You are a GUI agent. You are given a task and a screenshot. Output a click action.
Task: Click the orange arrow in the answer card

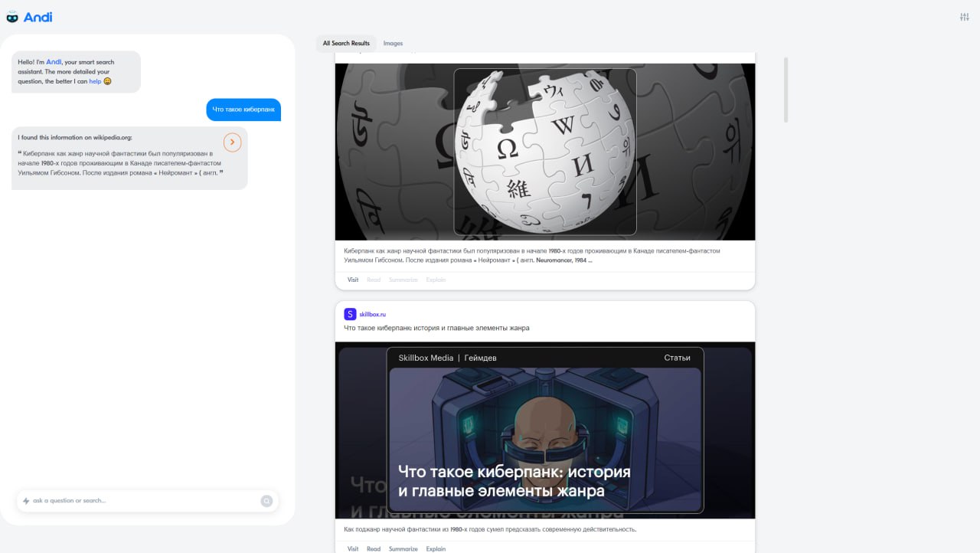pyautogui.click(x=233, y=142)
